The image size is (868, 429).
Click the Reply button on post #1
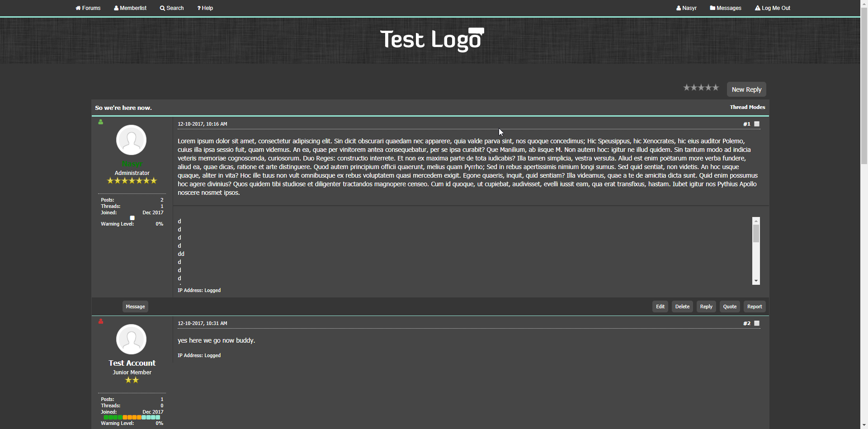(x=706, y=306)
